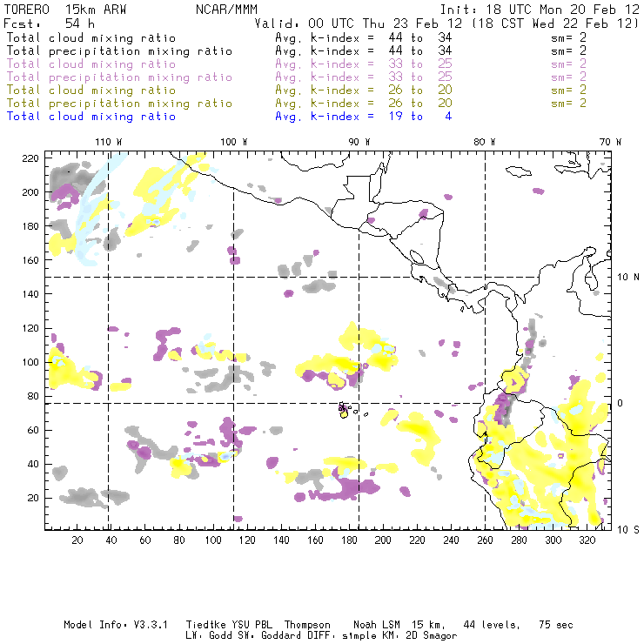The height and width of the screenshot is (644, 644).
Task: Click the blue 'Avg. k-index = 19 to 4' text
Action: click(x=364, y=117)
